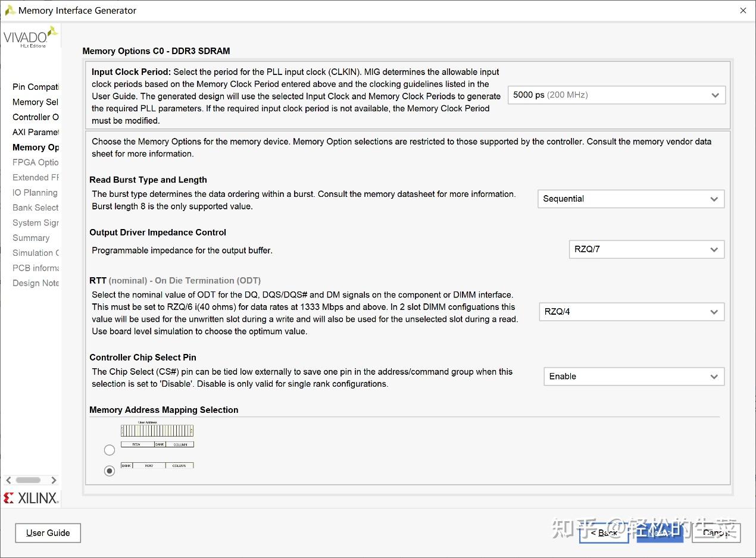
Task: Open the Memory Interface Generator title bar icon
Action: (x=10, y=10)
